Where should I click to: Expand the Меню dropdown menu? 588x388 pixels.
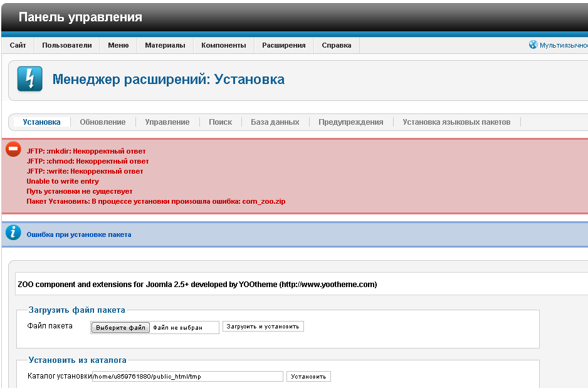(118, 45)
